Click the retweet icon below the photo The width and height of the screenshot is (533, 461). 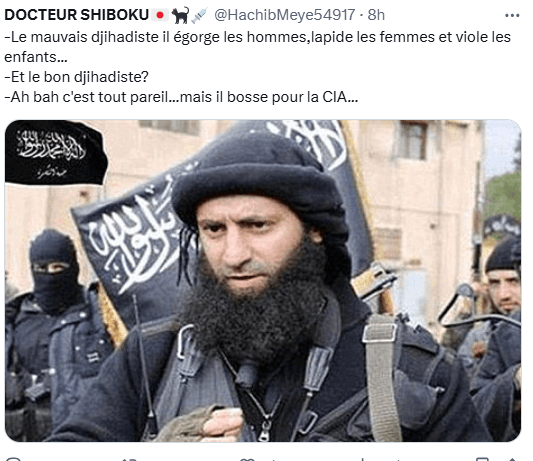click(x=129, y=460)
